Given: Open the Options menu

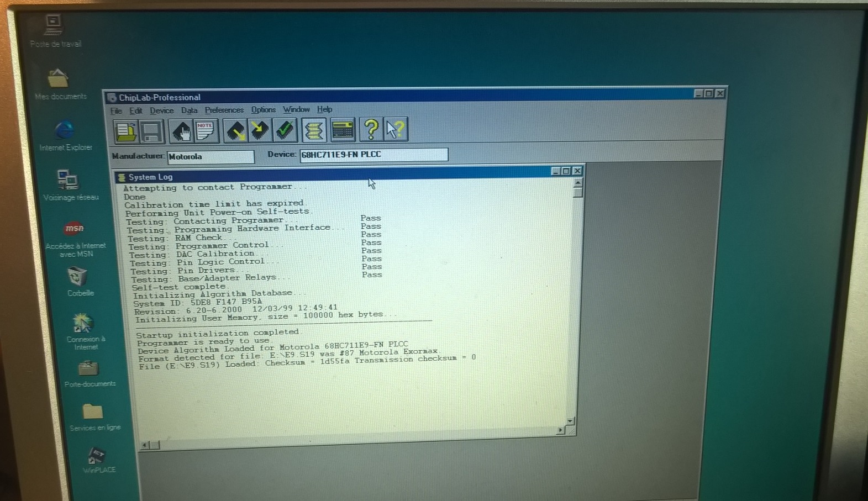Looking at the screenshot, I should coord(263,110).
